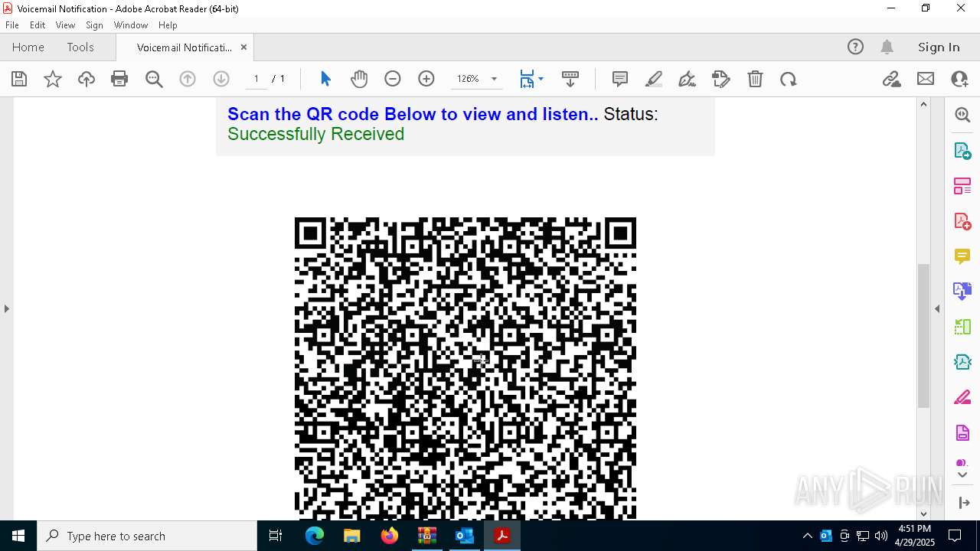The image size is (980, 551).
Task: Print the document with the printer icon
Action: [x=119, y=79]
